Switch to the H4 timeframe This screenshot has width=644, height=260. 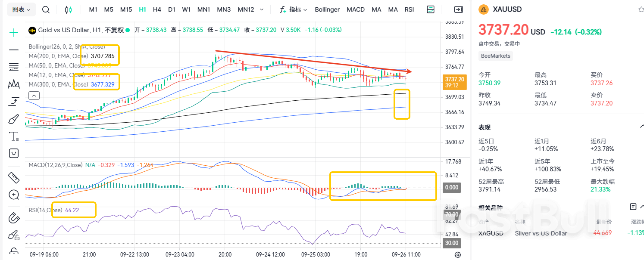pos(157,9)
